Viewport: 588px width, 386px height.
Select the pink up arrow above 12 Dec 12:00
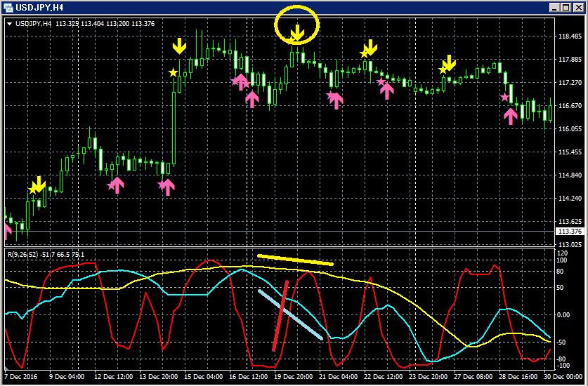click(x=117, y=185)
